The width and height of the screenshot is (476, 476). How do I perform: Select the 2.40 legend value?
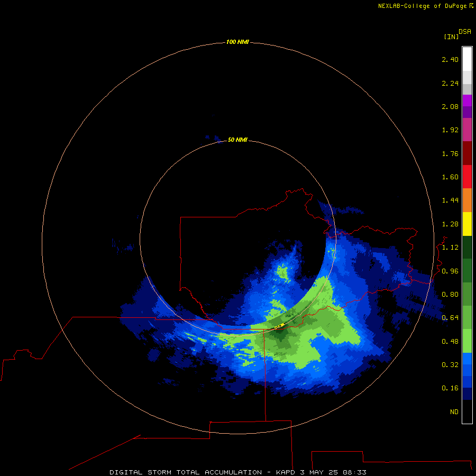450,59
